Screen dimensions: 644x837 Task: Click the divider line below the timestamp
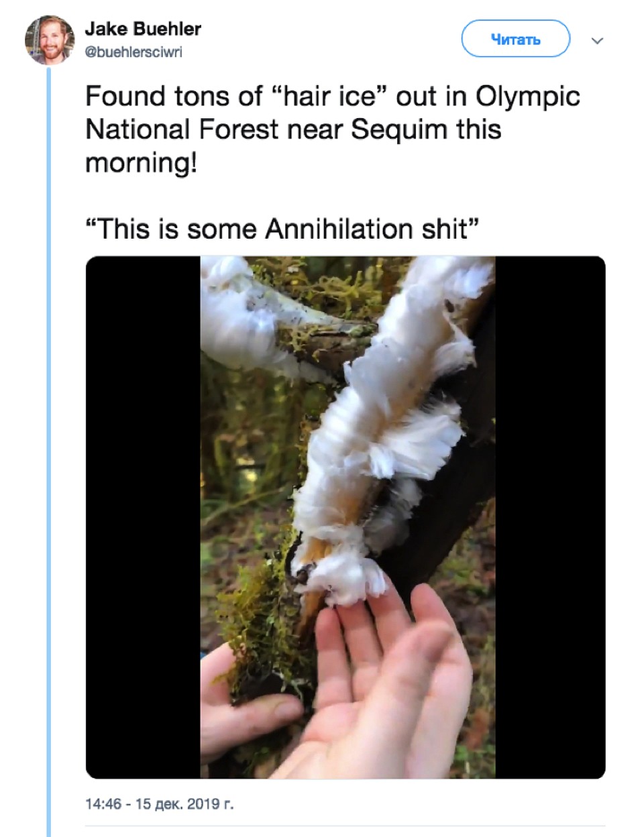pos(345,826)
